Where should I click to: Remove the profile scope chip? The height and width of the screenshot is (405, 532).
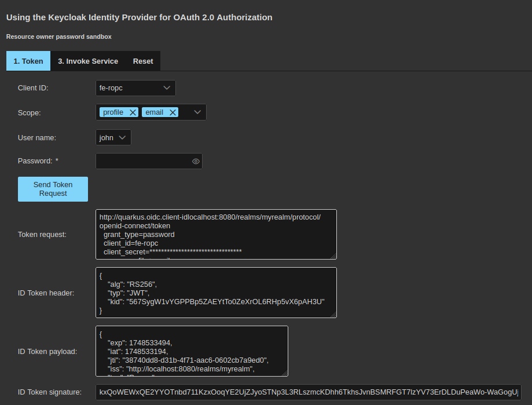click(x=133, y=112)
